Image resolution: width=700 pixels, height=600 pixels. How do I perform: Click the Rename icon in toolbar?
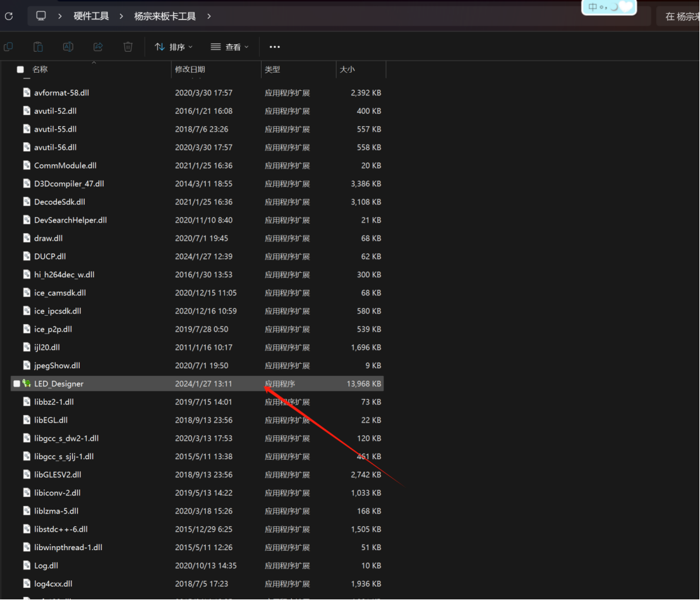click(68, 47)
